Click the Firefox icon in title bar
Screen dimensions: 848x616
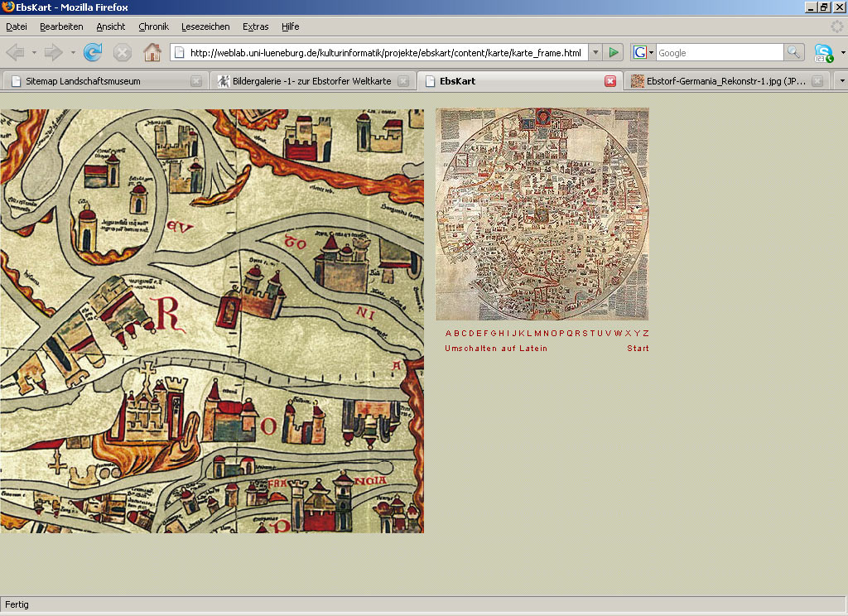tap(7, 7)
